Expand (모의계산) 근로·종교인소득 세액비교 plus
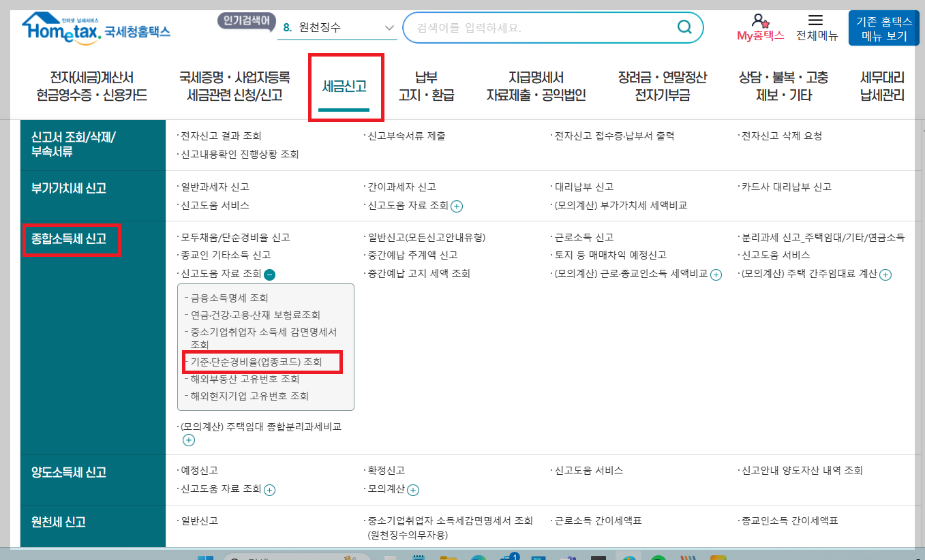This screenshot has height=560, width=925. 716,275
